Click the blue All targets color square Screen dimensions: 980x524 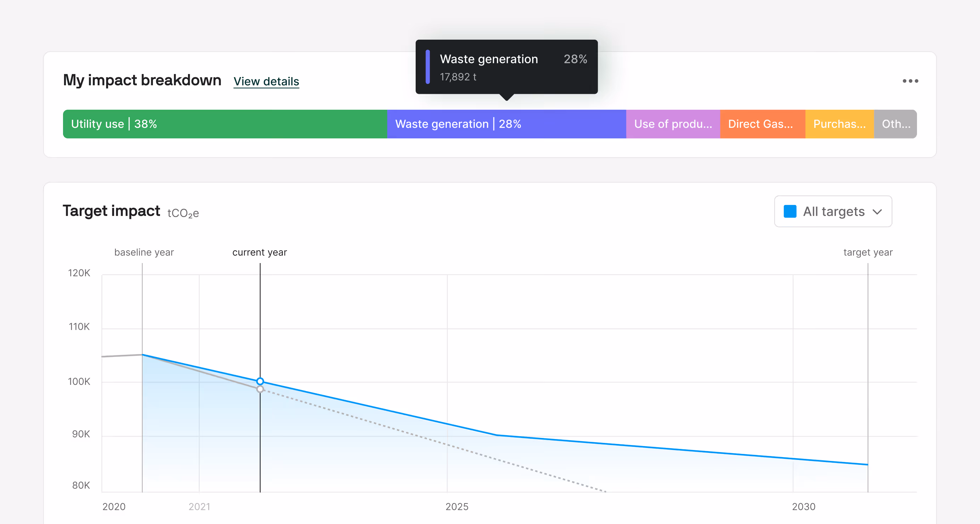(x=790, y=212)
